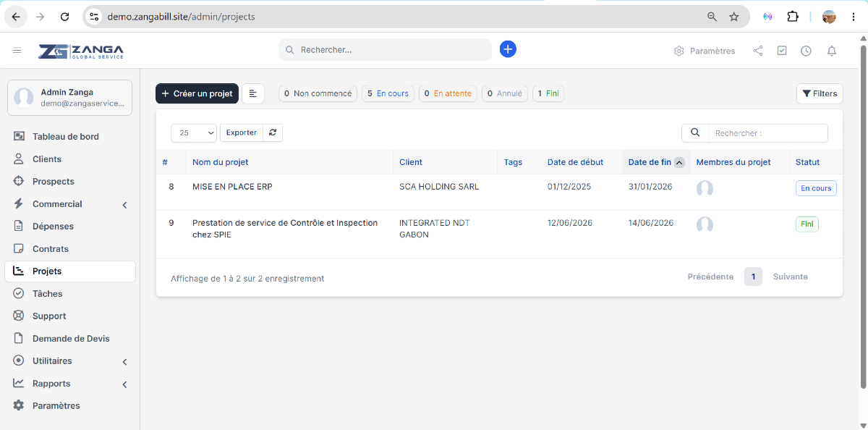868x430 pixels.
Task: Sort by Date de fin column
Action: coord(655,162)
